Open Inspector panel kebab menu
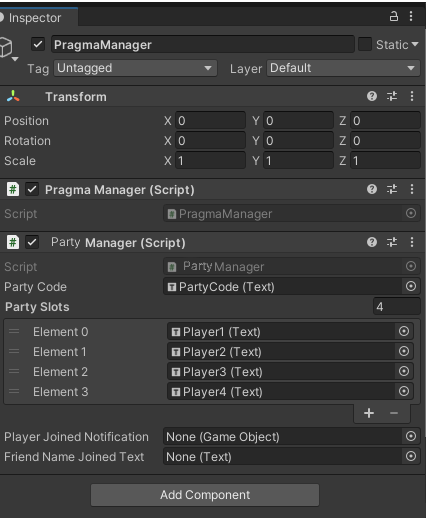The image size is (443, 518). (411, 16)
